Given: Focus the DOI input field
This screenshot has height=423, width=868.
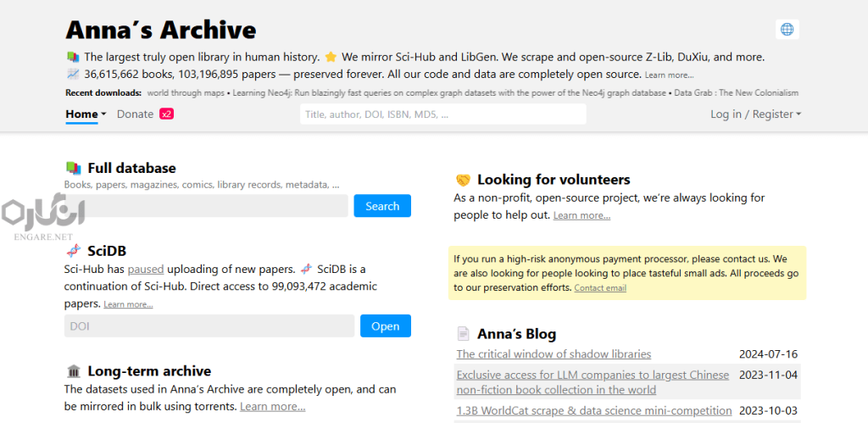Looking at the screenshot, I should [x=209, y=326].
